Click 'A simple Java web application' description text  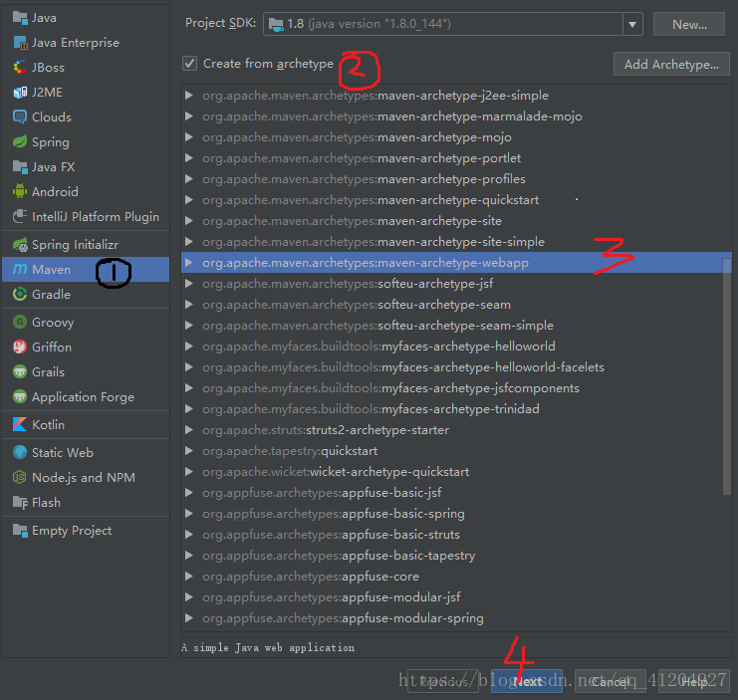(x=268, y=648)
